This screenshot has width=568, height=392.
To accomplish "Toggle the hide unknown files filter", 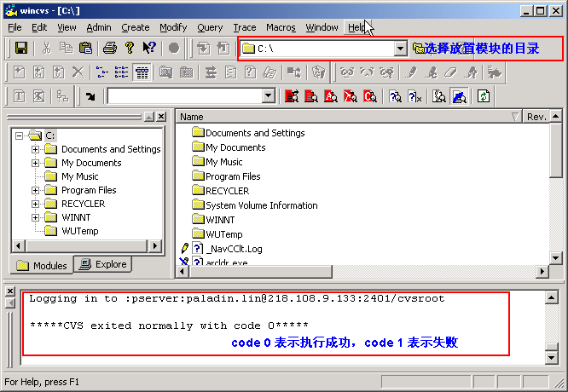I will pos(414,96).
